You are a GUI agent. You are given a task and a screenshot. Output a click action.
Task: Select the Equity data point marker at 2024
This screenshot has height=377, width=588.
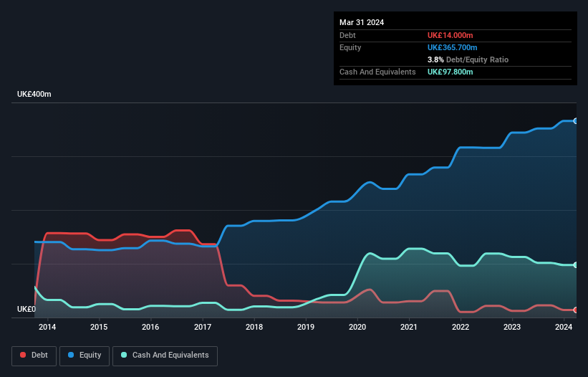click(576, 121)
